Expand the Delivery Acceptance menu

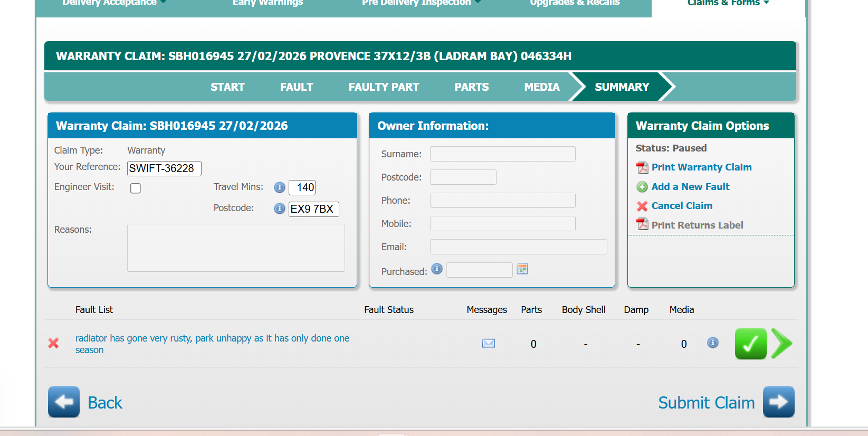tap(114, 3)
